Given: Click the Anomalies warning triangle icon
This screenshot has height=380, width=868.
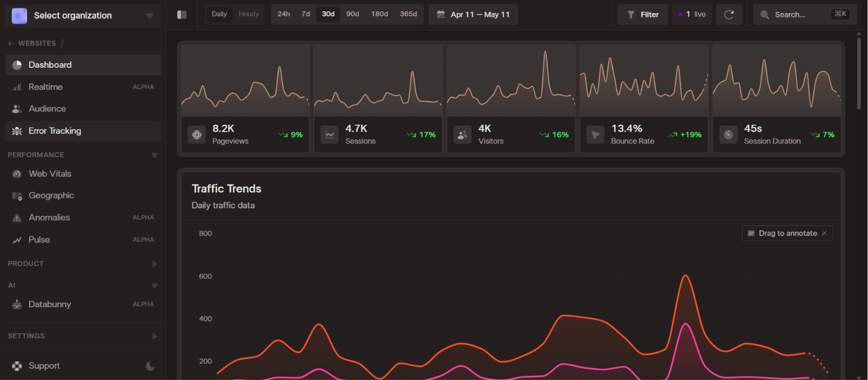Looking at the screenshot, I should [x=17, y=218].
